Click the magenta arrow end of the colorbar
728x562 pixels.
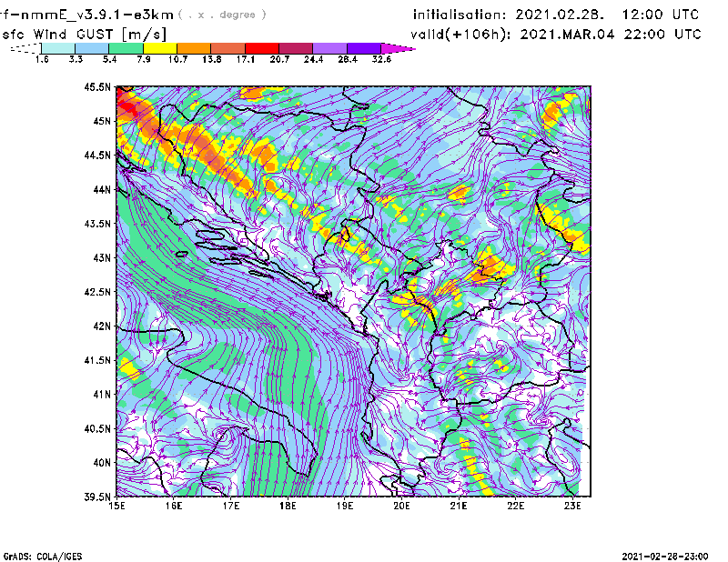[x=398, y=48]
